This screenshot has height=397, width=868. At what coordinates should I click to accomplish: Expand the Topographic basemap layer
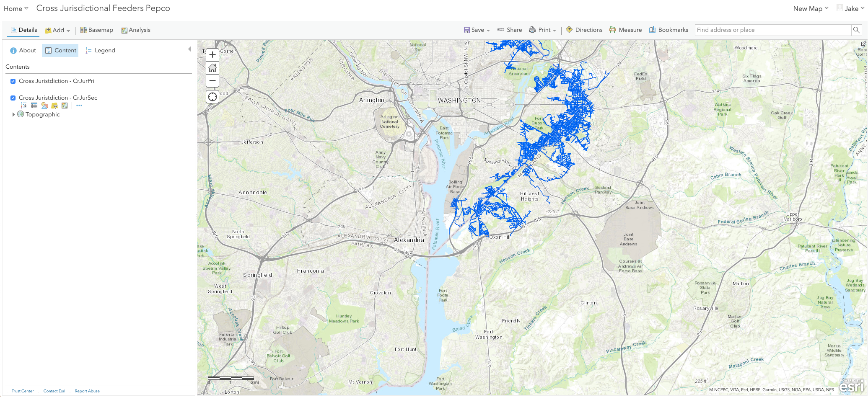point(13,114)
